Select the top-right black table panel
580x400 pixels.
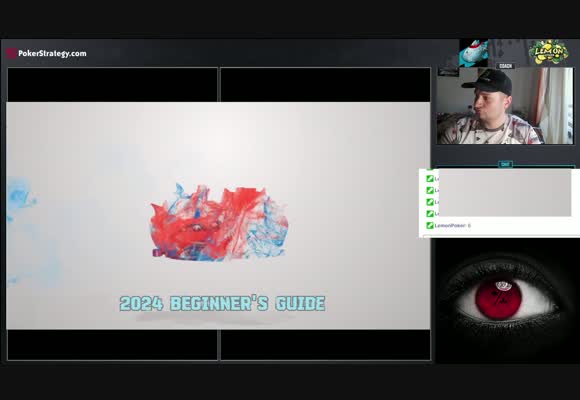(326, 84)
